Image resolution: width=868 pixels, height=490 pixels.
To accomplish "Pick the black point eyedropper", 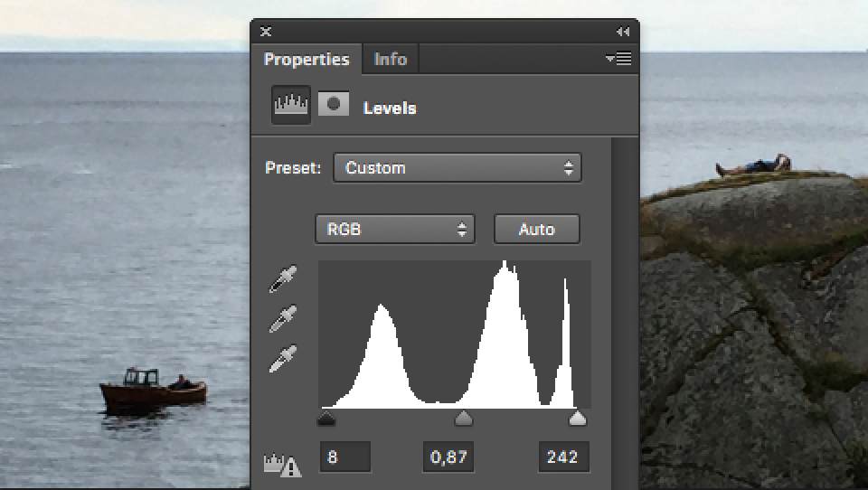I will [x=283, y=279].
